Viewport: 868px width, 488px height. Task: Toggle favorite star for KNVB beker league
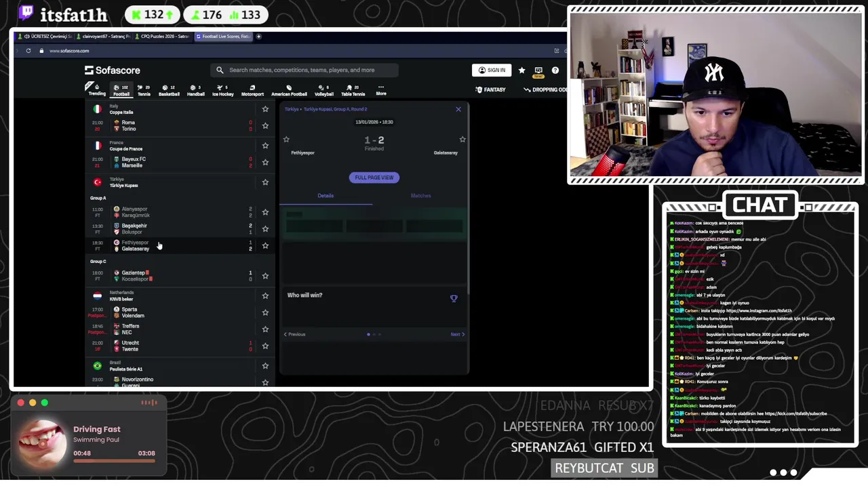pyautogui.click(x=265, y=296)
